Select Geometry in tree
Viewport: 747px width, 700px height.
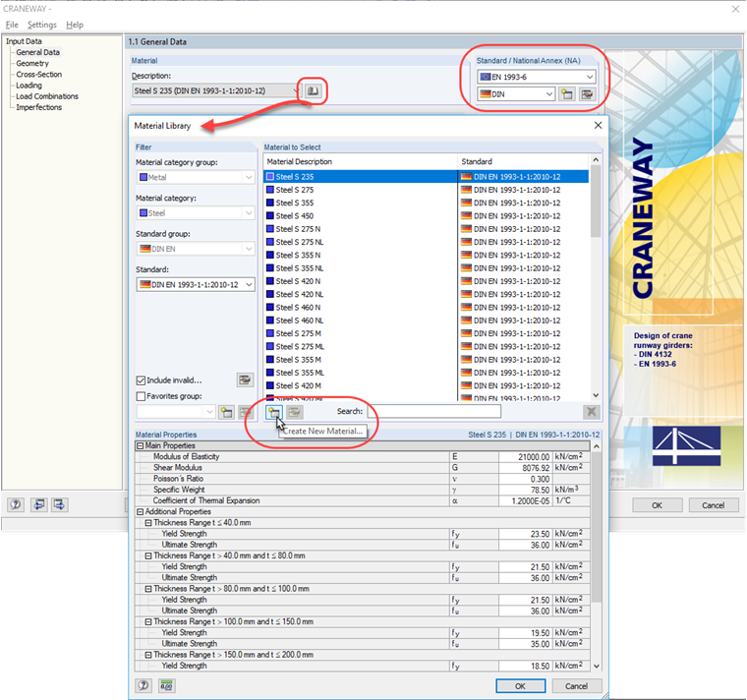click(32, 63)
